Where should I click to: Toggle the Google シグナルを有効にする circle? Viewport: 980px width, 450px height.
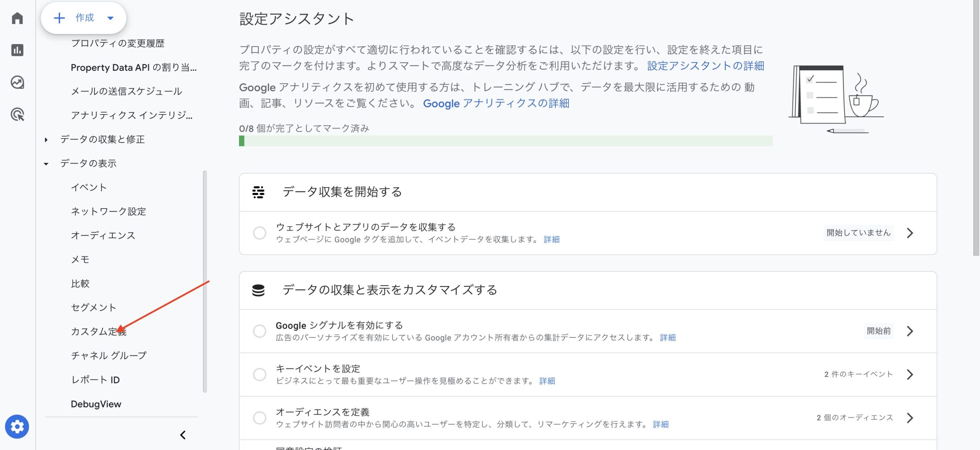pos(260,331)
